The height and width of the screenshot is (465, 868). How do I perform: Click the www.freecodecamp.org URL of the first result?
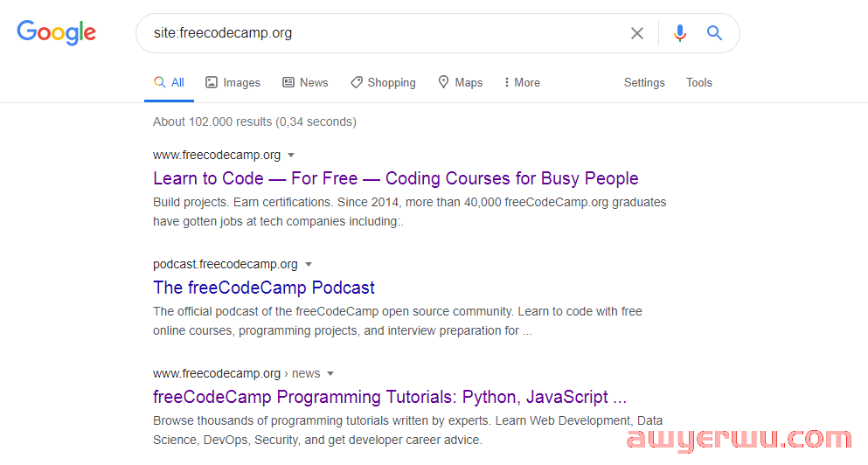[217, 155]
